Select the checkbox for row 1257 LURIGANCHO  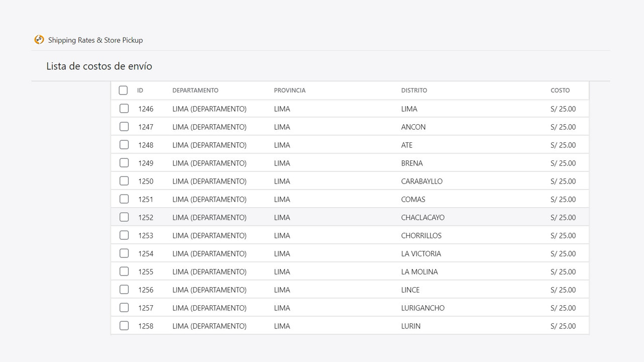click(x=124, y=308)
